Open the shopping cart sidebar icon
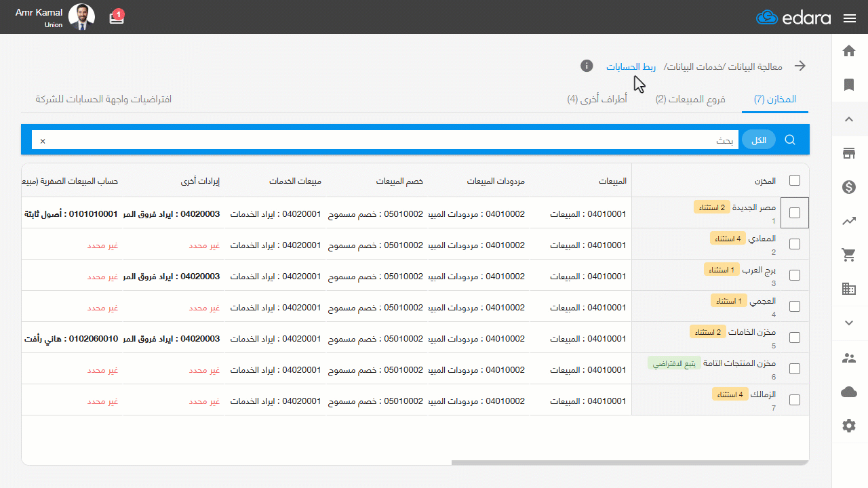Image resolution: width=868 pixels, height=488 pixels. coord(848,255)
